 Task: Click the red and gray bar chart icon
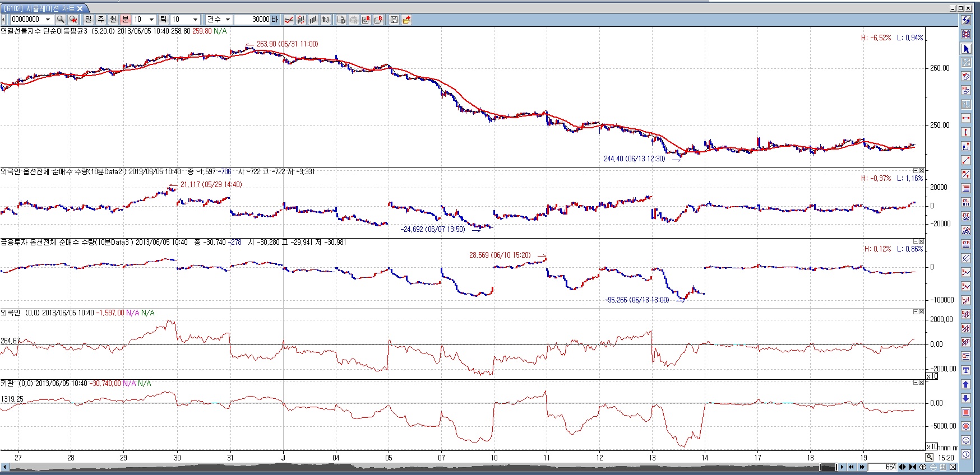click(301, 20)
